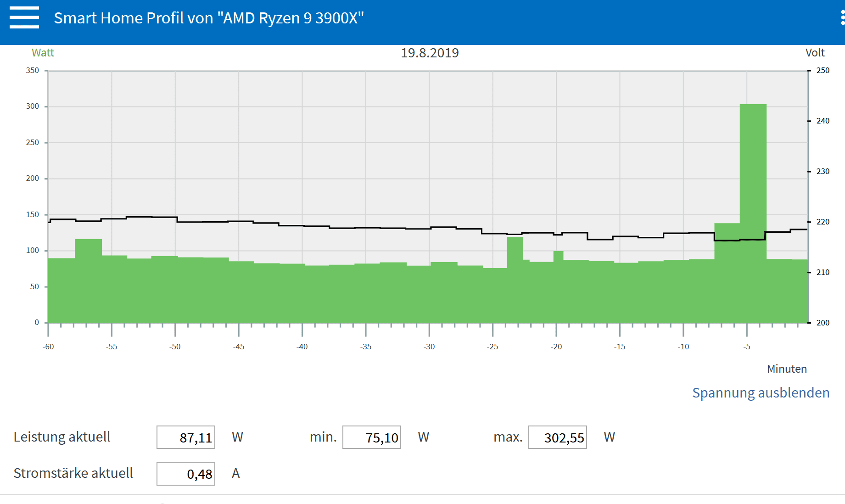Click the 220 Volt axis value
845x504 pixels.
(823, 222)
